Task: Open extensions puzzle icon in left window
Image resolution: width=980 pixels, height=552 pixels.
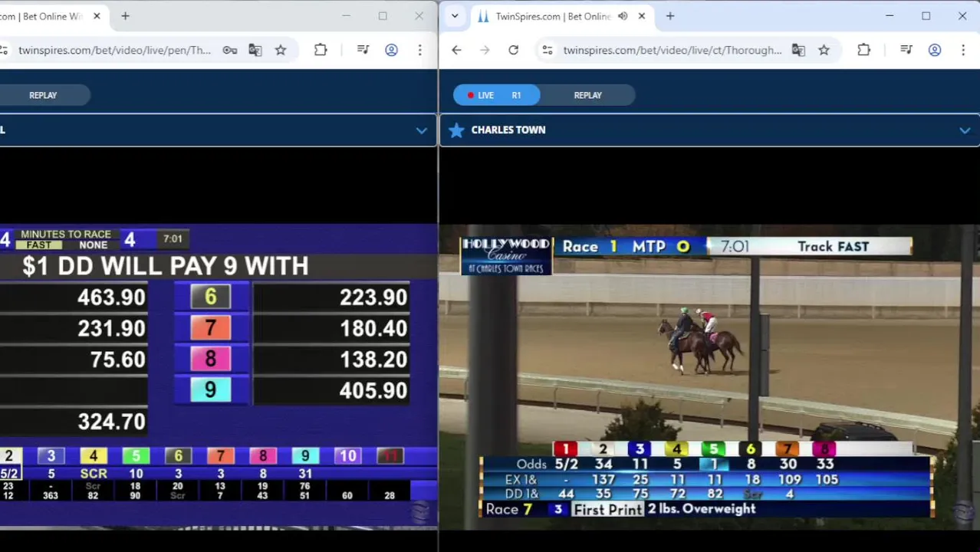Action: click(321, 50)
